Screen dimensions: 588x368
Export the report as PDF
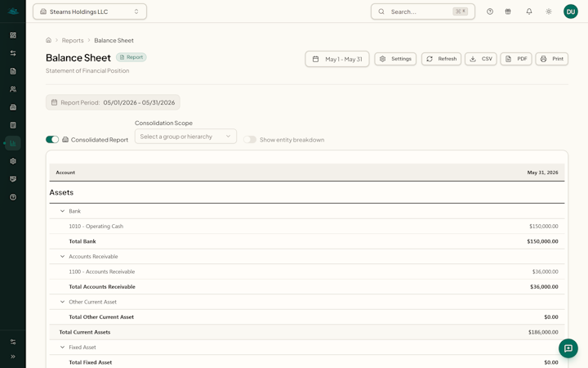pos(516,59)
